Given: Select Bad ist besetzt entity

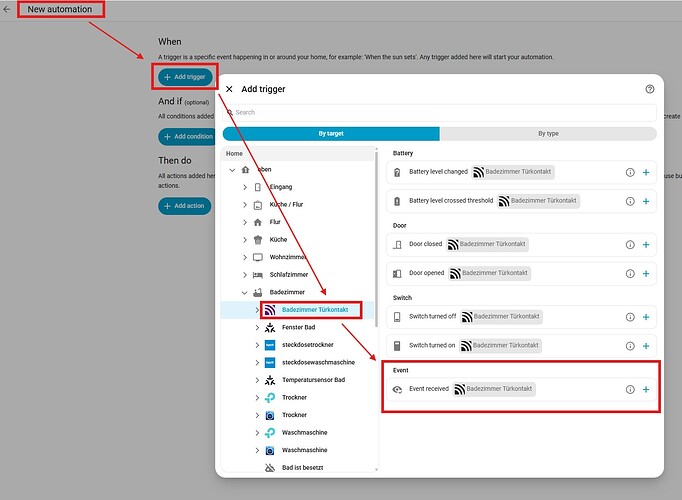Looking at the screenshot, I should tap(302, 468).
